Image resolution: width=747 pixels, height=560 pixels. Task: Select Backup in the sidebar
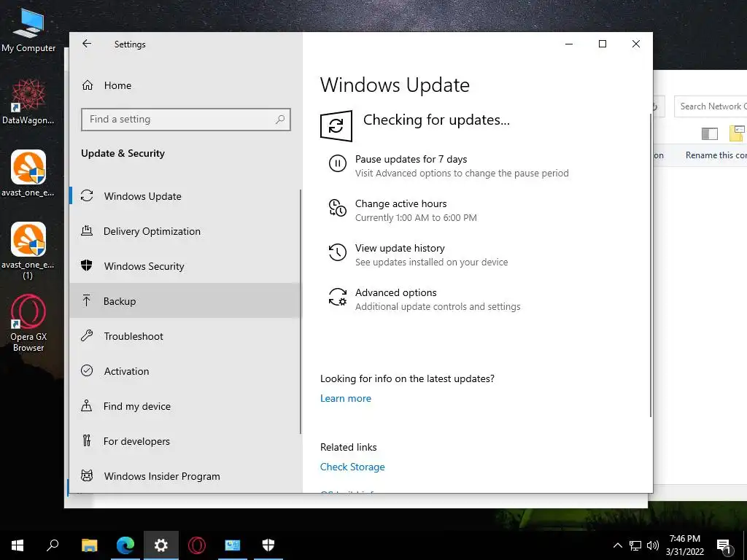[x=185, y=301]
